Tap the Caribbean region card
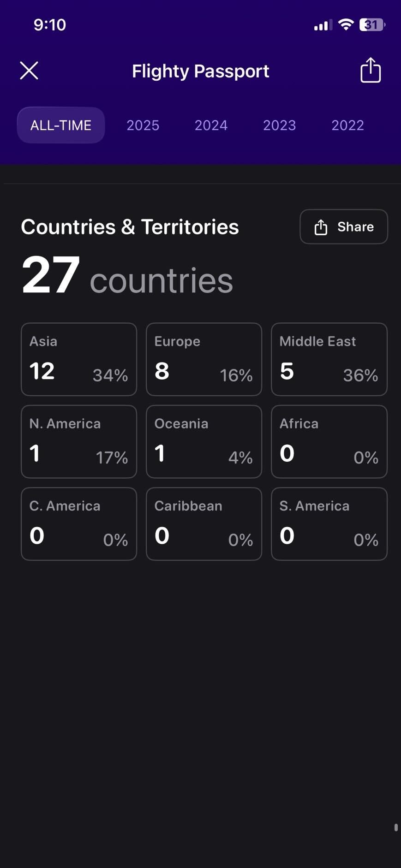 coord(204,524)
